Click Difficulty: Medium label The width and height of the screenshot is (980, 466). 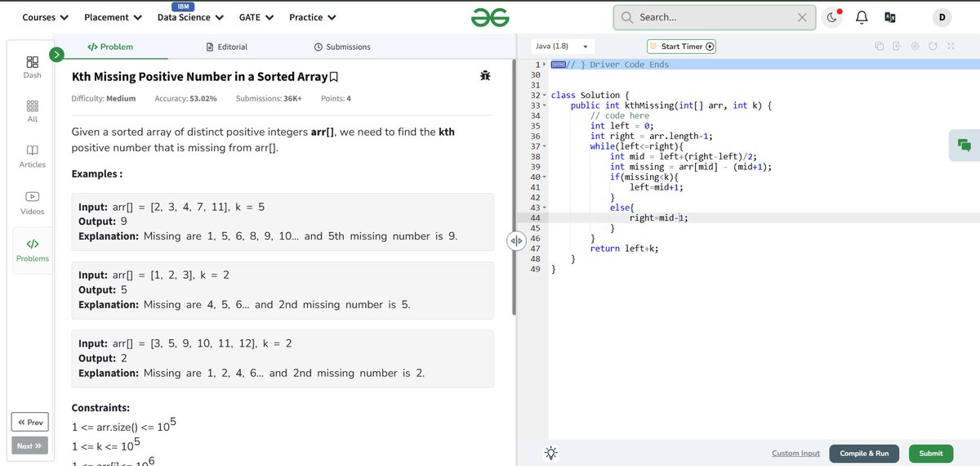coord(104,99)
